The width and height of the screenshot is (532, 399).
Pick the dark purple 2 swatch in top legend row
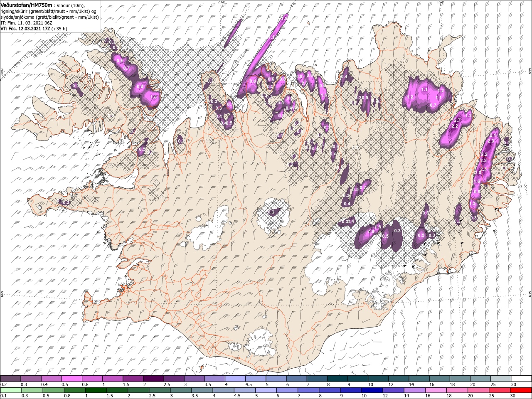[x=153, y=379]
